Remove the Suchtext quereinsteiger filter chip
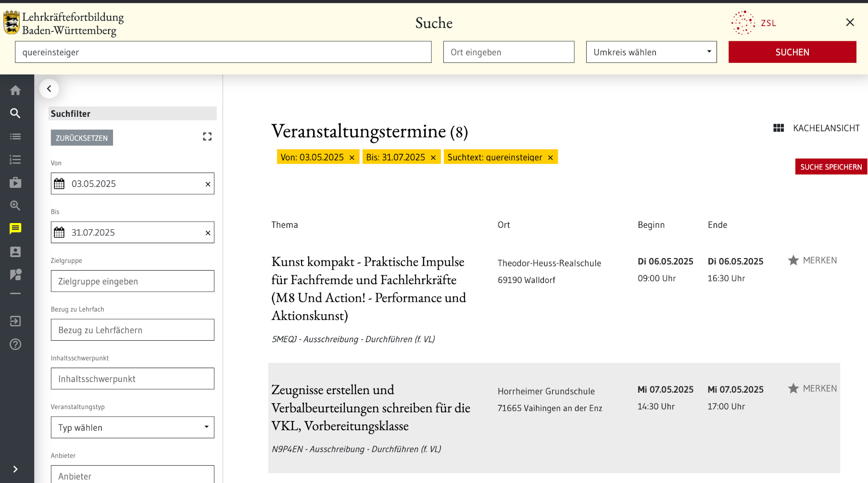This screenshot has width=868, height=483. 551,158
